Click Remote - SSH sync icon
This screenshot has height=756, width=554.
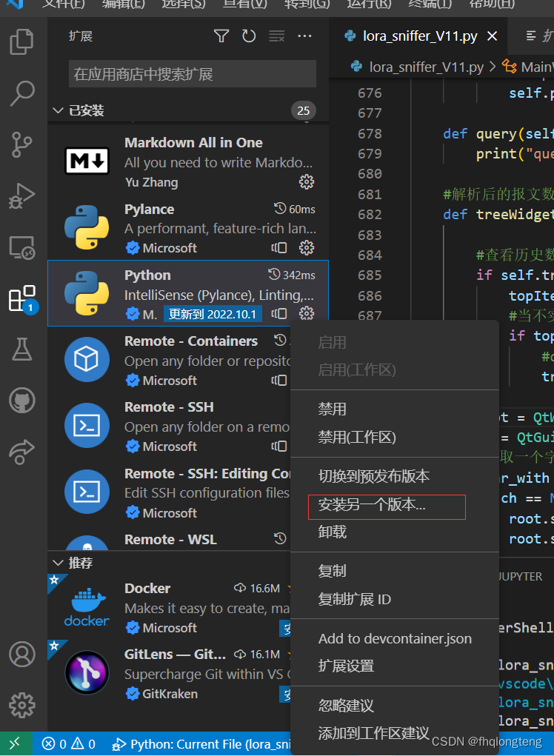279,446
